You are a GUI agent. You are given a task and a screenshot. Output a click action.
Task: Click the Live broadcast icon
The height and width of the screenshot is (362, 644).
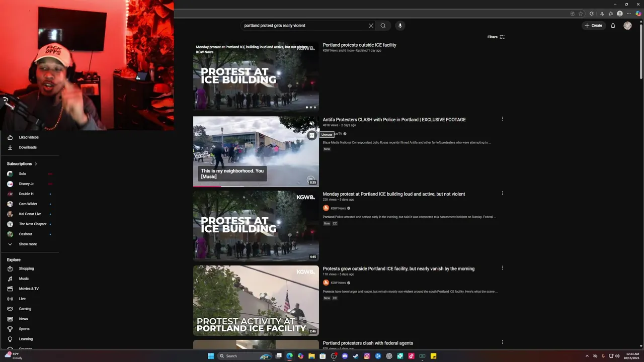click(x=10, y=299)
